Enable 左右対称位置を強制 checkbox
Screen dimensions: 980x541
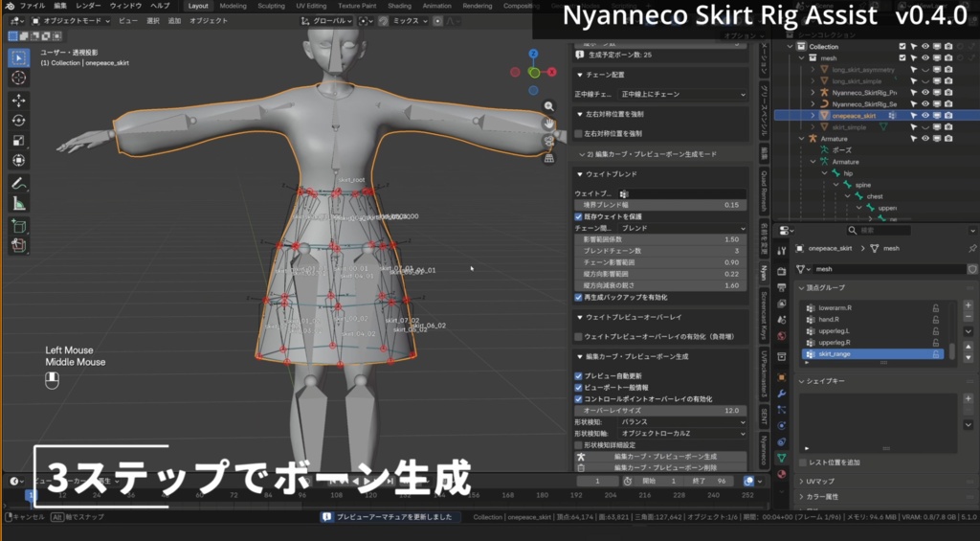578,134
